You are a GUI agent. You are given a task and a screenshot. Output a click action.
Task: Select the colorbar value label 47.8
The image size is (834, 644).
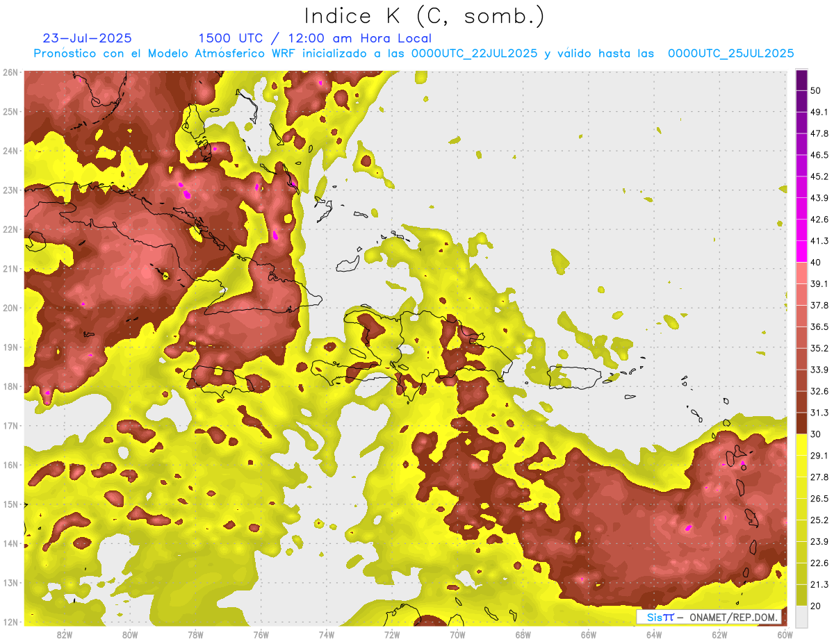[819, 133]
